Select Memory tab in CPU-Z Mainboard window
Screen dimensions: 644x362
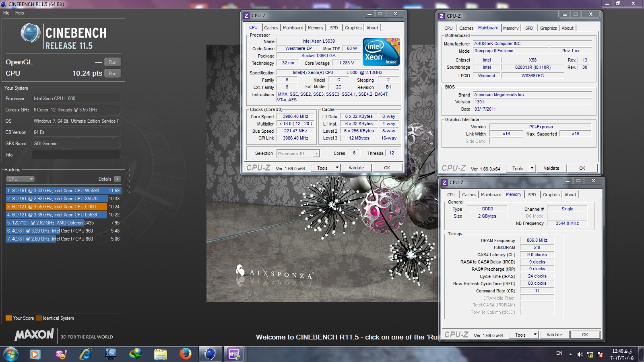pyautogui.click(x=511, y=28)
